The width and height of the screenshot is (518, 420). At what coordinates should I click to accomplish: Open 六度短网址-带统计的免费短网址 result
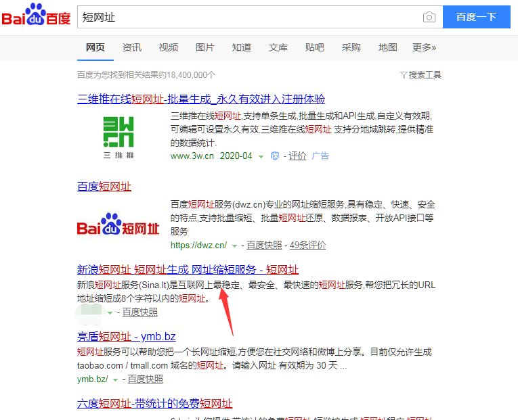[155, 404]
